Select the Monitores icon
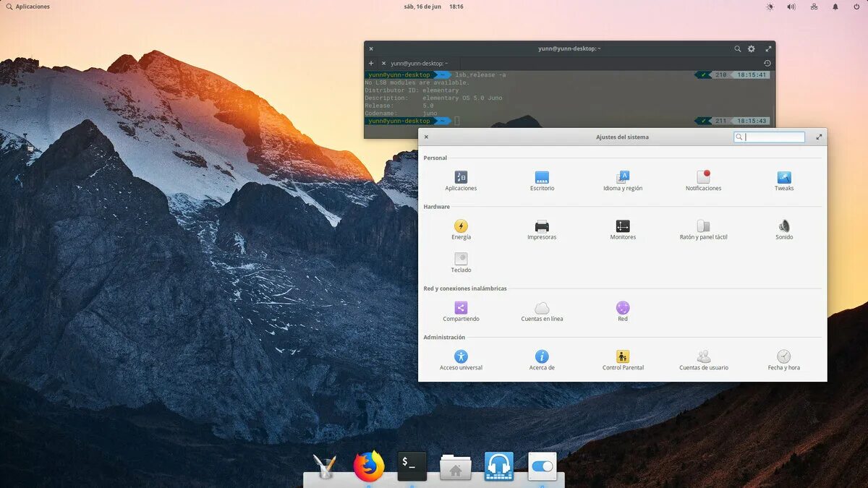868x488 pixels. tap(622, 227)
